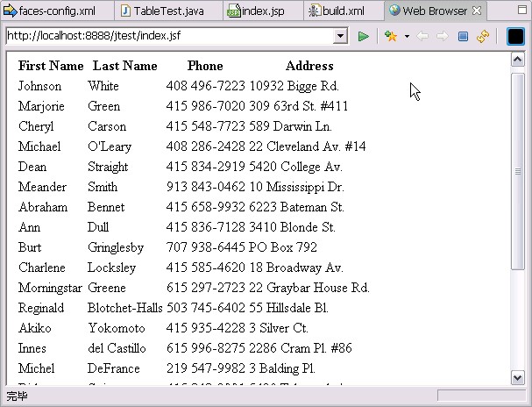Click the Address column header
The height and width of the screenshot is (407, 532).
(x=309, y=66)
